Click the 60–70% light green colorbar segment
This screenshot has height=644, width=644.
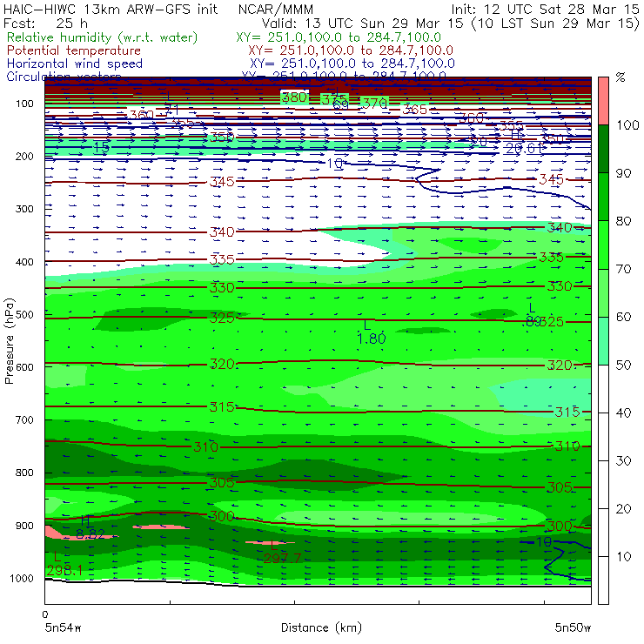point(603,292)
